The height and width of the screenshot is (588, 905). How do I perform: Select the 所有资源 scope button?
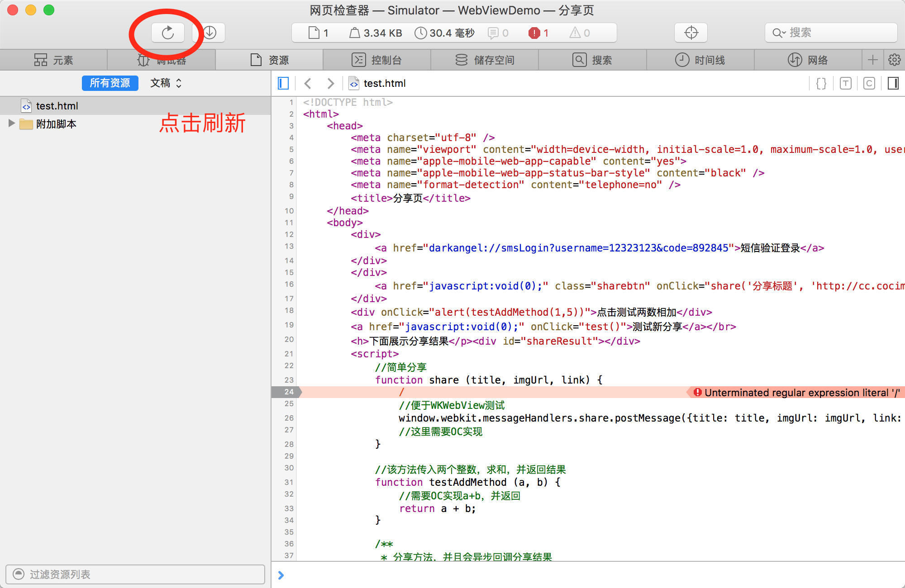tap(110, 83)
